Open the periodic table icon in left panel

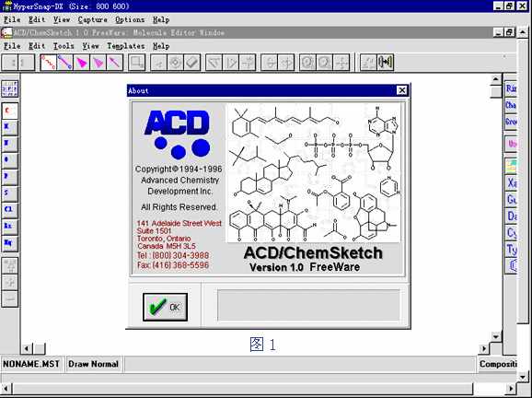tap(10, 89)
